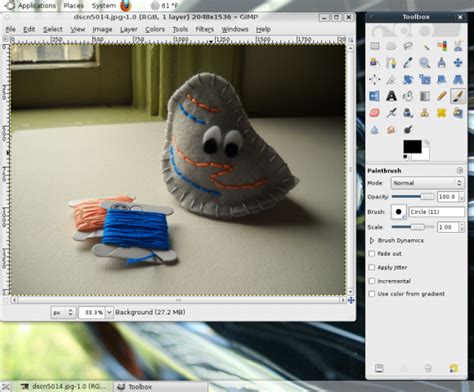This screenshot has height=392, width=474.
Task: Open the Applications menu in the top panel
Action: (37, 6)
